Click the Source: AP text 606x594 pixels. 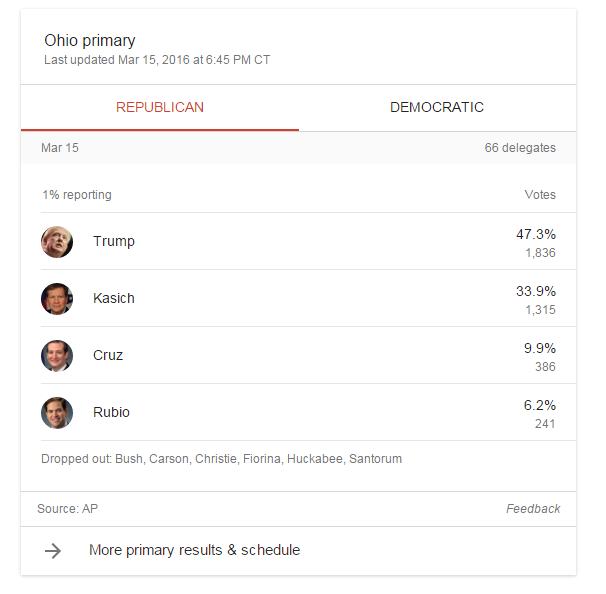click(68, 509)
